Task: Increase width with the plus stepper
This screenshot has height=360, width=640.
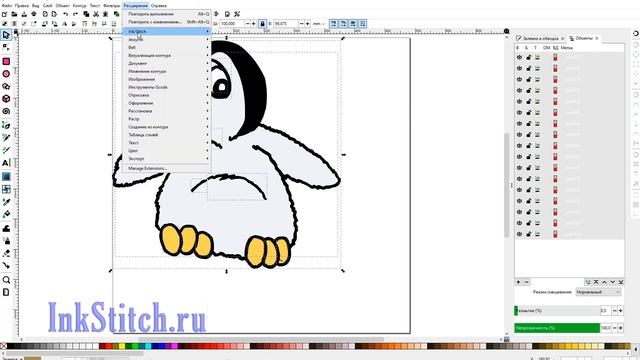Action: (x=253, y=24)
